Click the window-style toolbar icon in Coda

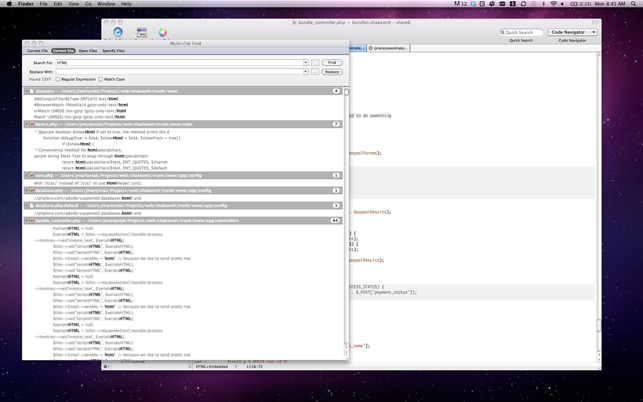[141, 32]
